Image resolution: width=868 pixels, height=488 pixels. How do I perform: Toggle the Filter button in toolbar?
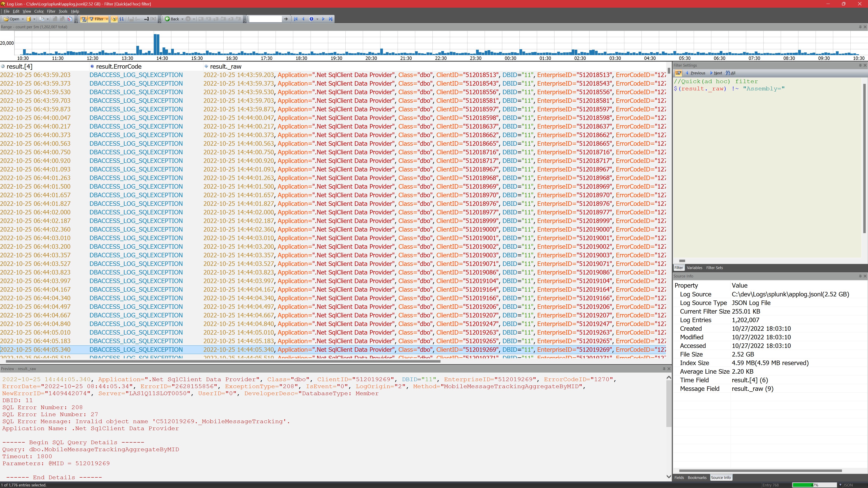[x=96, y=19]
